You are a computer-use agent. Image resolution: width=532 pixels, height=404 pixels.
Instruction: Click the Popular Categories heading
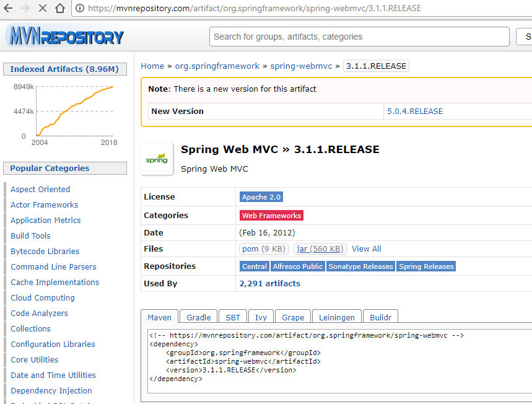point(65,168)
